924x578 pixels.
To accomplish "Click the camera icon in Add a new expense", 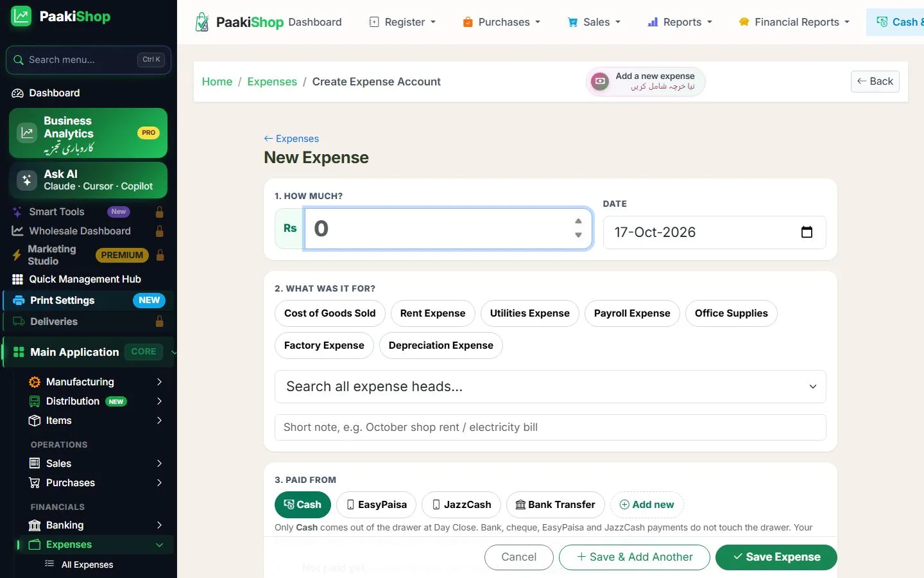I will [x=600, y=82].
